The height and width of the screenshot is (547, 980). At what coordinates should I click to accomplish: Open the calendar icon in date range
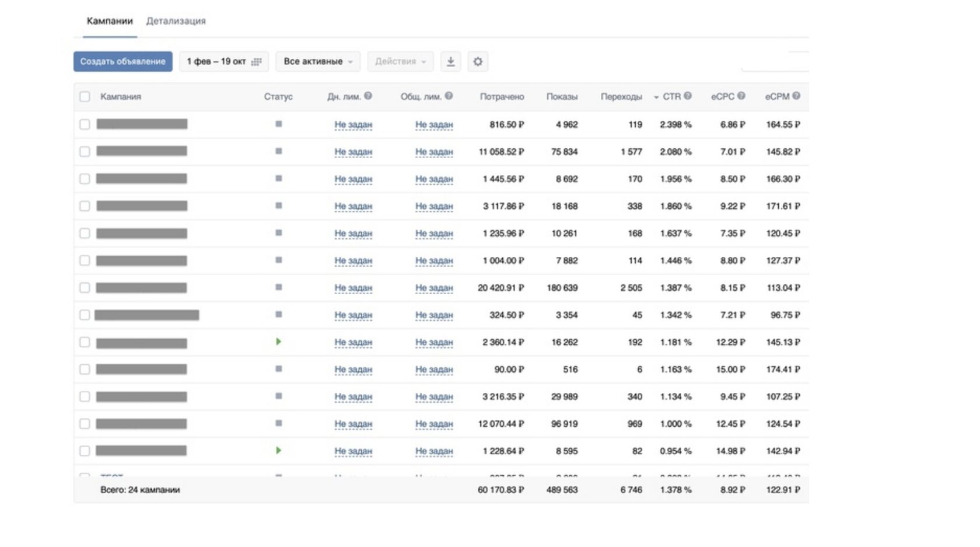(x=256, y=62)
